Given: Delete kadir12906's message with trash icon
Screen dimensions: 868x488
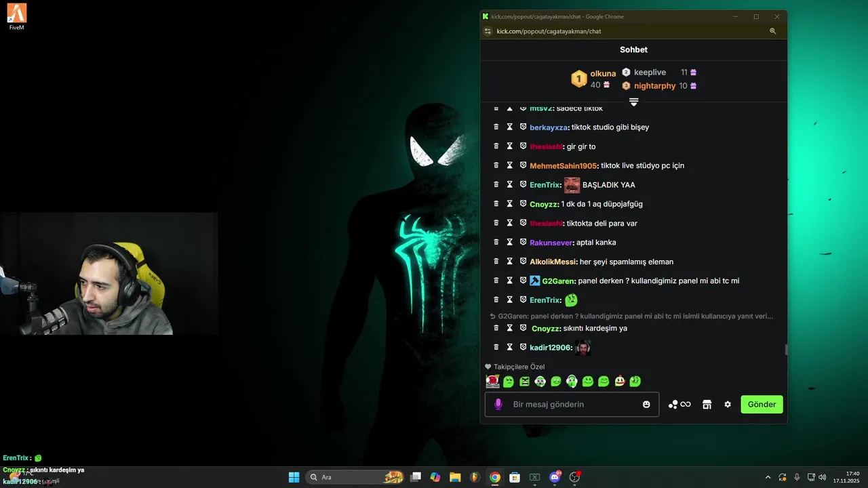Looking at the screenshot, I should point(496,347).
